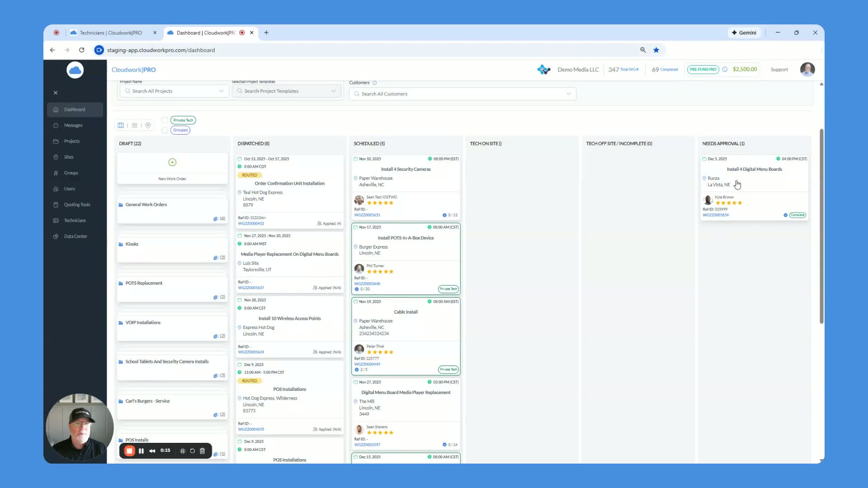Switch to the Technicians | CloudworkPRO tab
This screenshot has width=868, height=488.
tap(111, 33)
